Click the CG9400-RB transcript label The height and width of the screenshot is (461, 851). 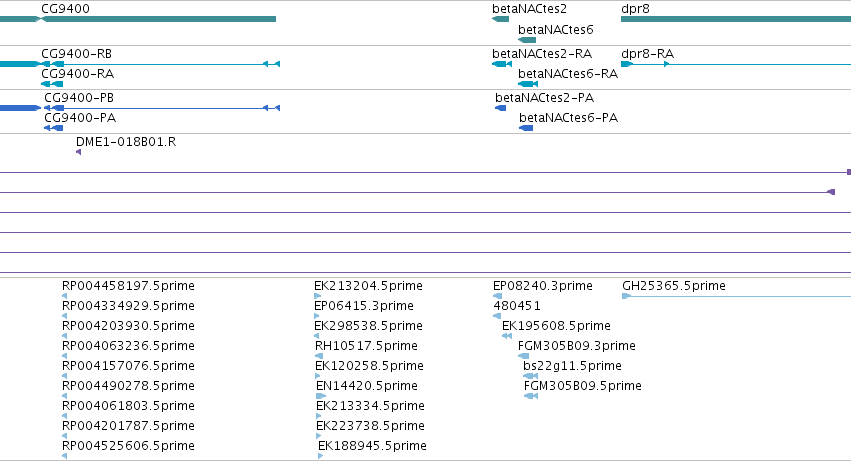click(x=77, y=54)
